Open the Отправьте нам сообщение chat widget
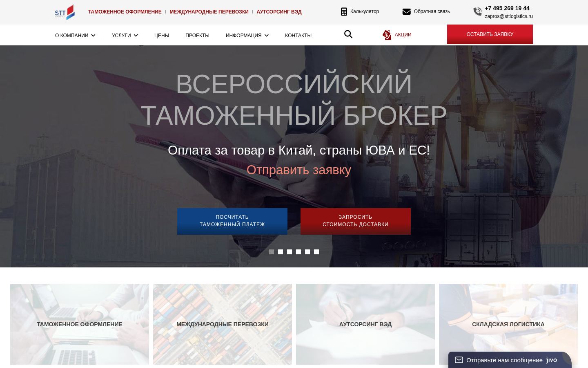Screen dimensions: 588x368 pos(510,360)
